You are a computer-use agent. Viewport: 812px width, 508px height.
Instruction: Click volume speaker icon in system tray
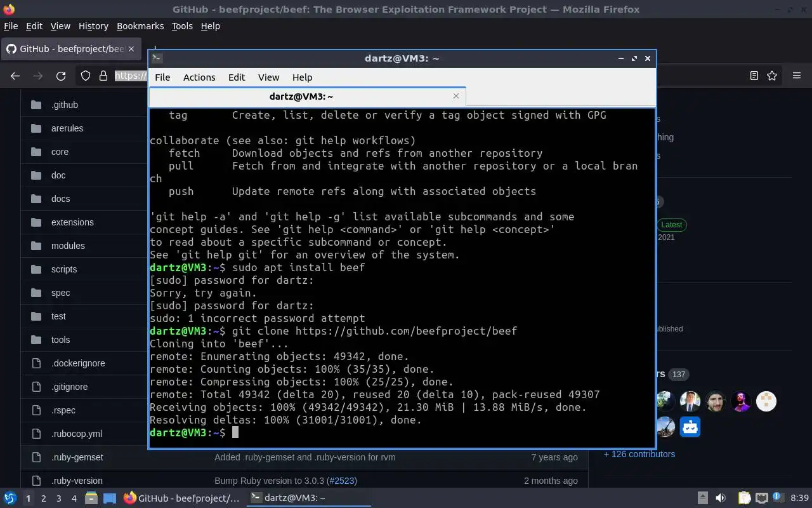coord(721,498)
